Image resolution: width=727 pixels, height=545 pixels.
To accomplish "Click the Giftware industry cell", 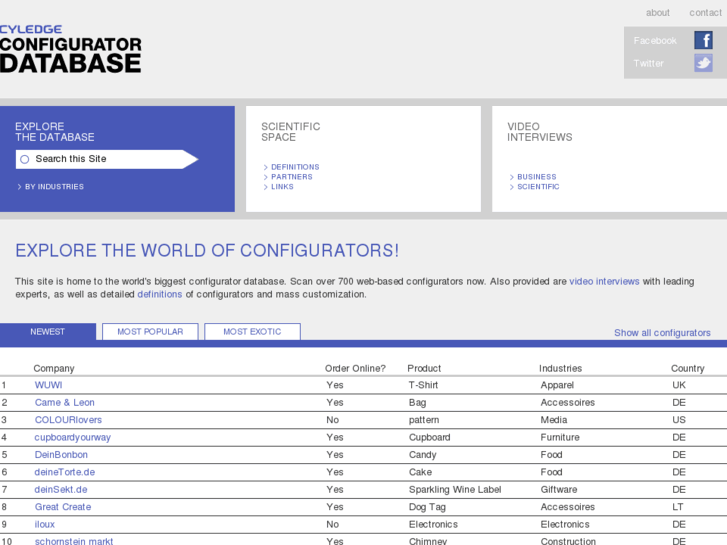I will [x=559, y=489].
